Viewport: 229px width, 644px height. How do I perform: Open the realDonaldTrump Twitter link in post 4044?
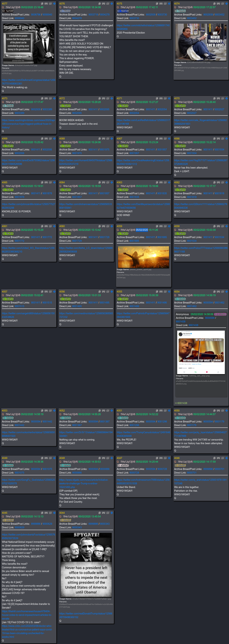(86, 615)
